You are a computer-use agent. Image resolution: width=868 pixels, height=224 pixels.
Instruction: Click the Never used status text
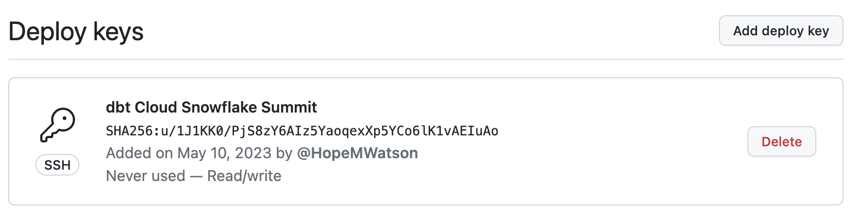[145, 176]
